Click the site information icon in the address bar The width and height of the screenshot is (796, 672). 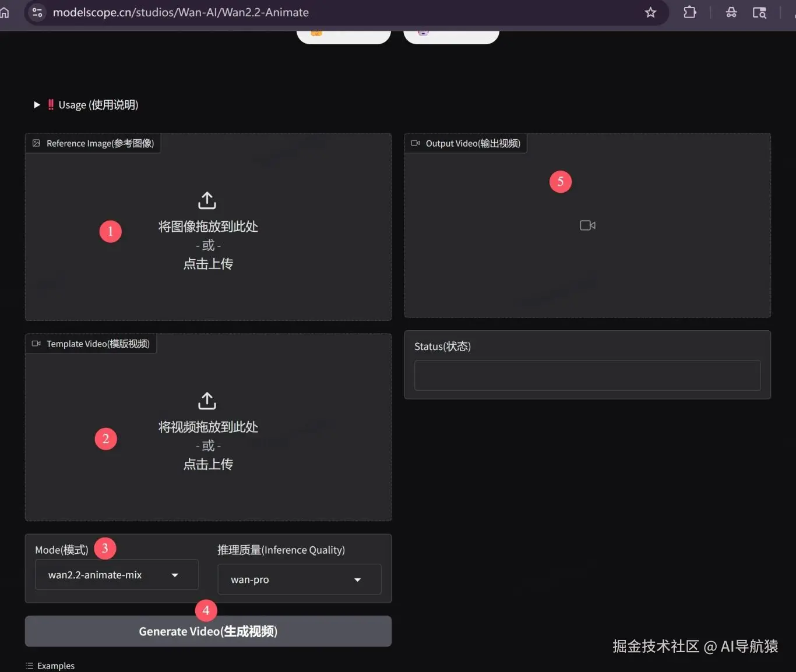pos(37,12)
